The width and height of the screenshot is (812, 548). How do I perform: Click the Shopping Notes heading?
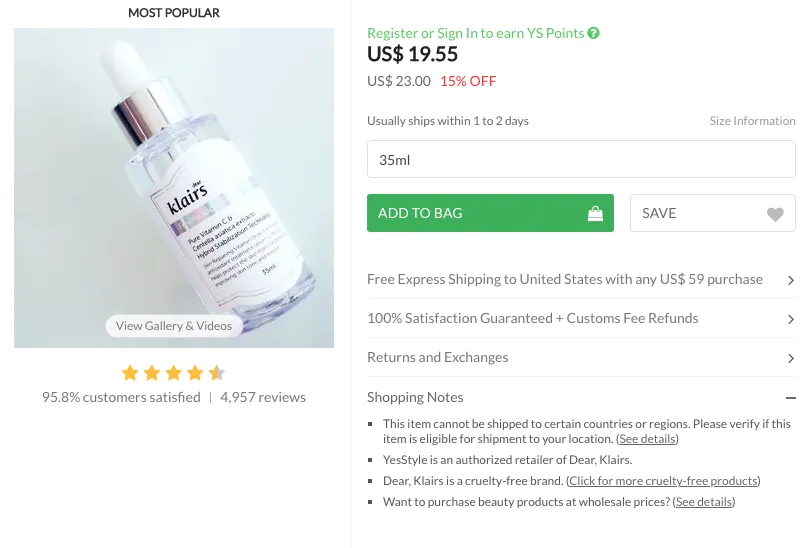(415, 397)
